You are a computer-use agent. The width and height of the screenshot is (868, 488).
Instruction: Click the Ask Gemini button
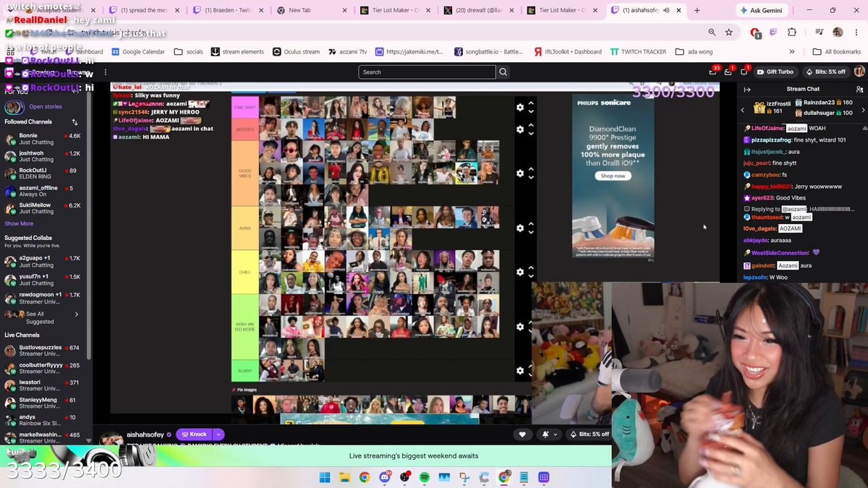(x=763, y=10)
